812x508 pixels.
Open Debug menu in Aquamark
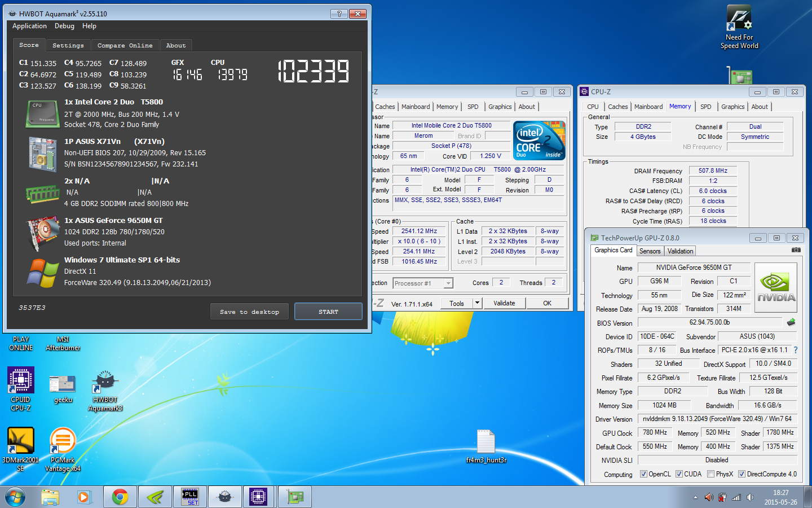(x=64, y=26)
